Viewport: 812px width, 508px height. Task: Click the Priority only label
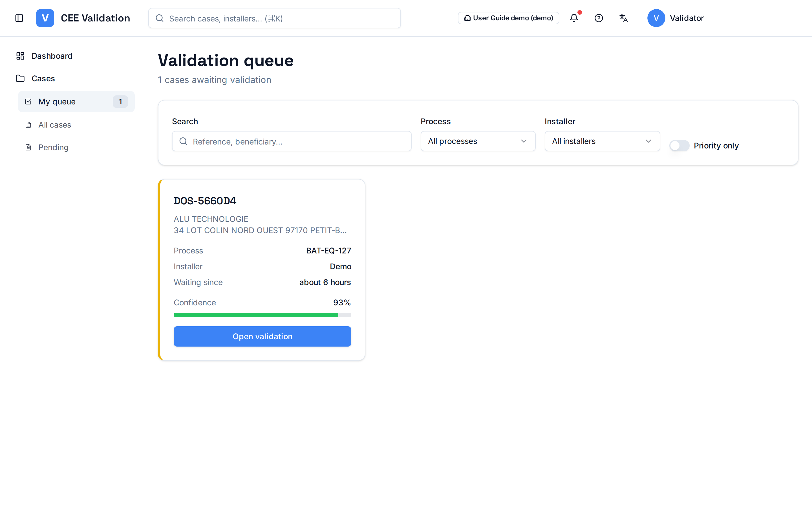pyautogui.click(x=716, y=145)
